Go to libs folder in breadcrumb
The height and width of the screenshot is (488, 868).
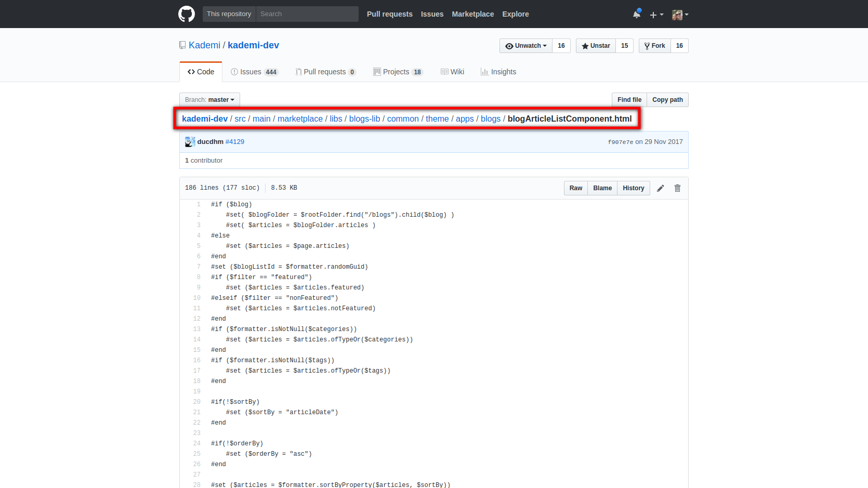coord(336,119)
